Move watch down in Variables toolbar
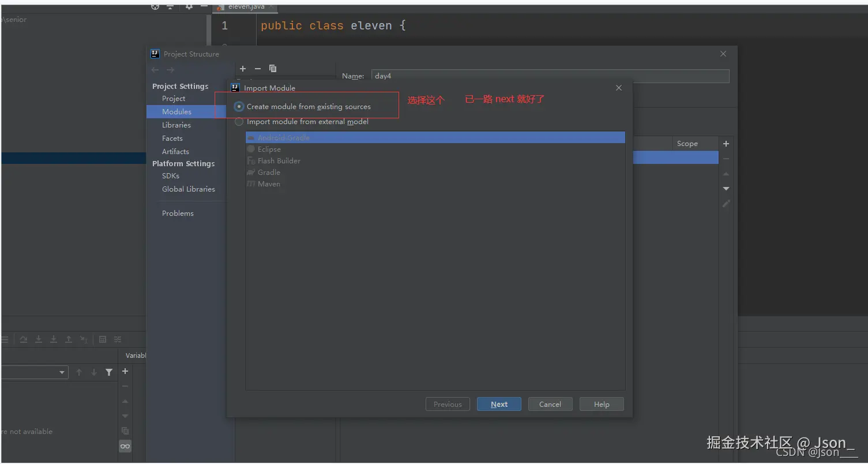This screenshot has height=464, width=868. pyautogui.click(x=125, y=416)
